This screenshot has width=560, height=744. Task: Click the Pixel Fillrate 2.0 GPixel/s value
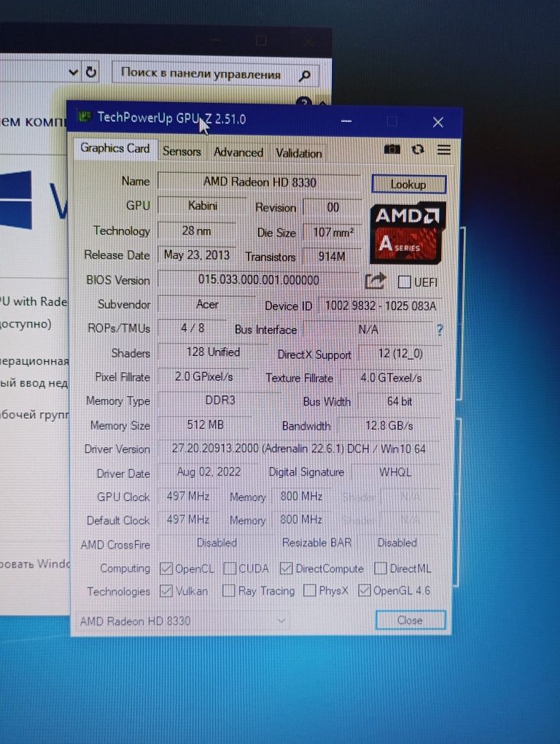pos(203,377)
